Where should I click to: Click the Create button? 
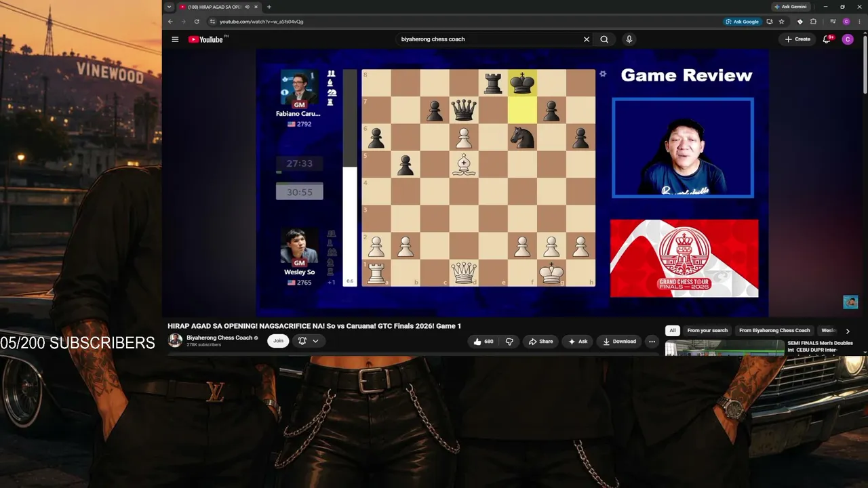pos(797,39)
